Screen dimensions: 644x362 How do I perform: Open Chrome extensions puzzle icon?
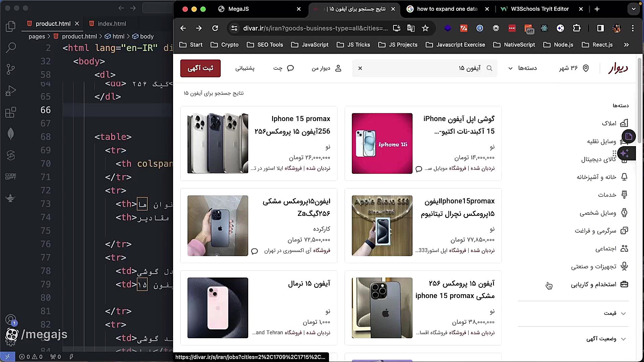coord(577,28)
